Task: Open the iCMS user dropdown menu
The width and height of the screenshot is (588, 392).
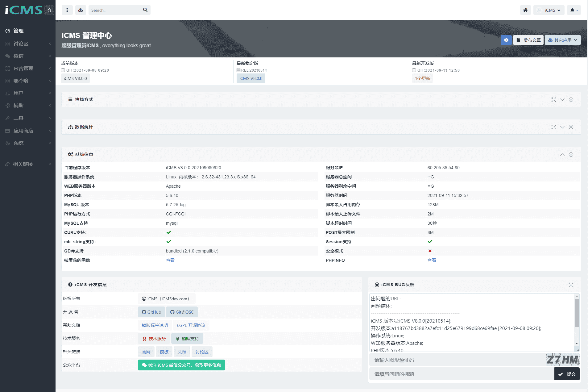Action: coord(549,10)
